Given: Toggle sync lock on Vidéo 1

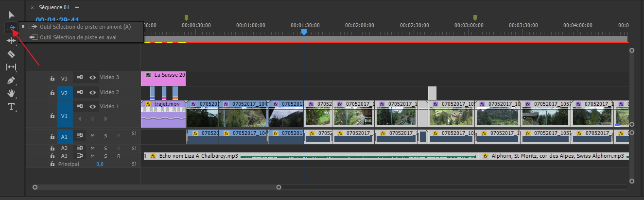Looking at the screenshot, I should point(79,106).
